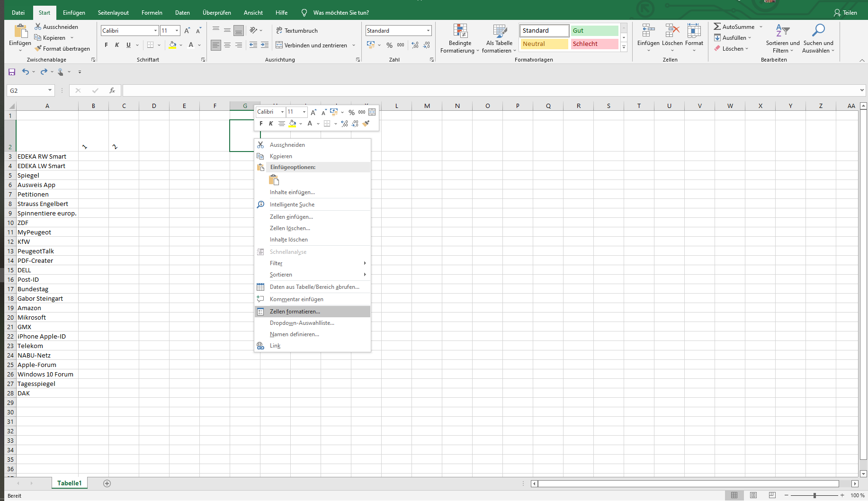Open Als Tabelle formatieren gallery

pyautogui.click(x=499, y=38)
